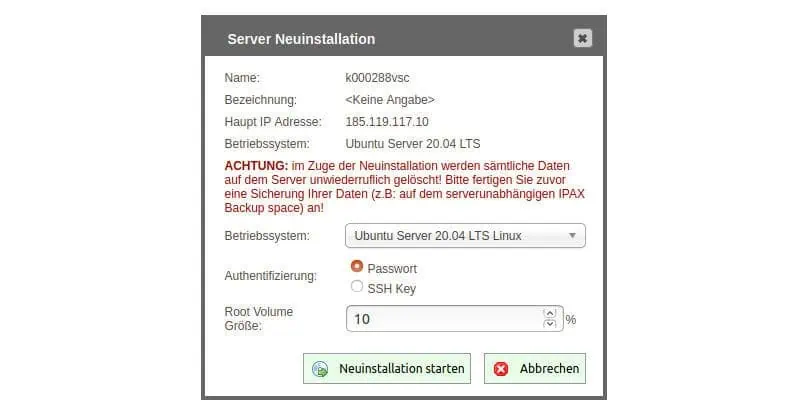The image size is (785, 414).
Task: Select Passwort authentication radio button
Action: (357, 267)
